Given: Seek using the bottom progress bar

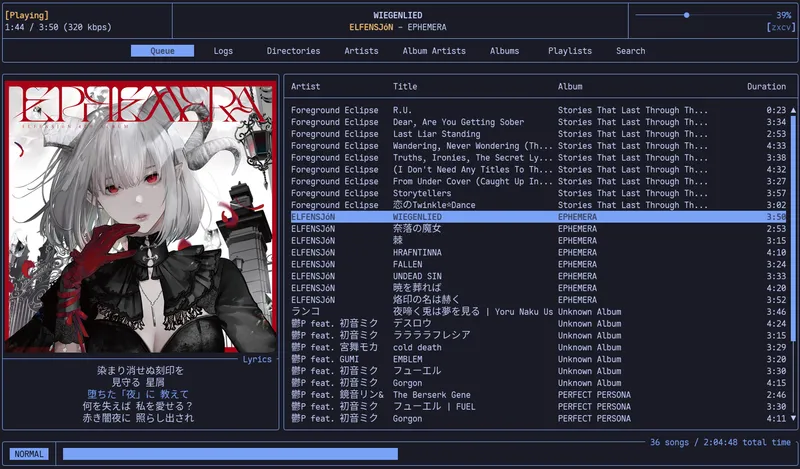Looking at the screenshot, I should (x=230, y=454).
